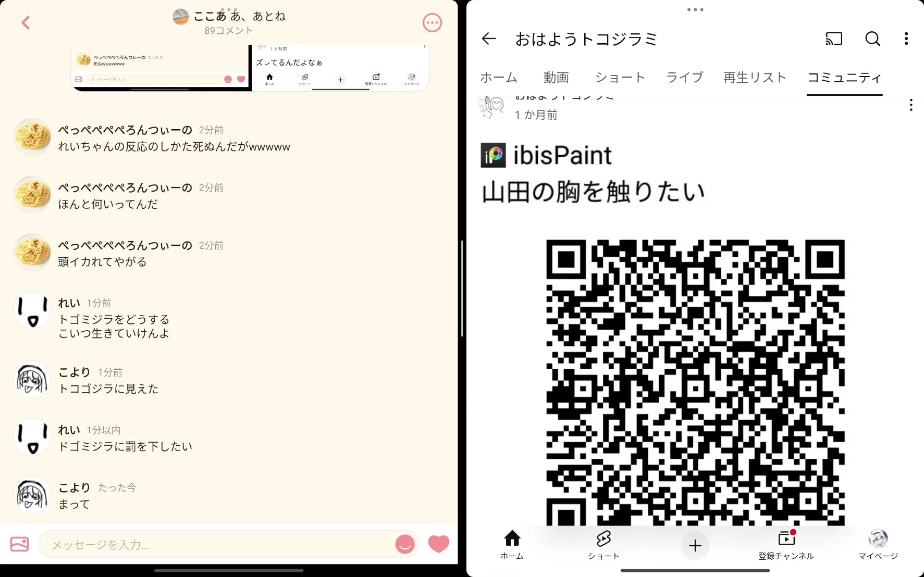Open れい avatar beside 'トゴミジラをどうする'

32,310
